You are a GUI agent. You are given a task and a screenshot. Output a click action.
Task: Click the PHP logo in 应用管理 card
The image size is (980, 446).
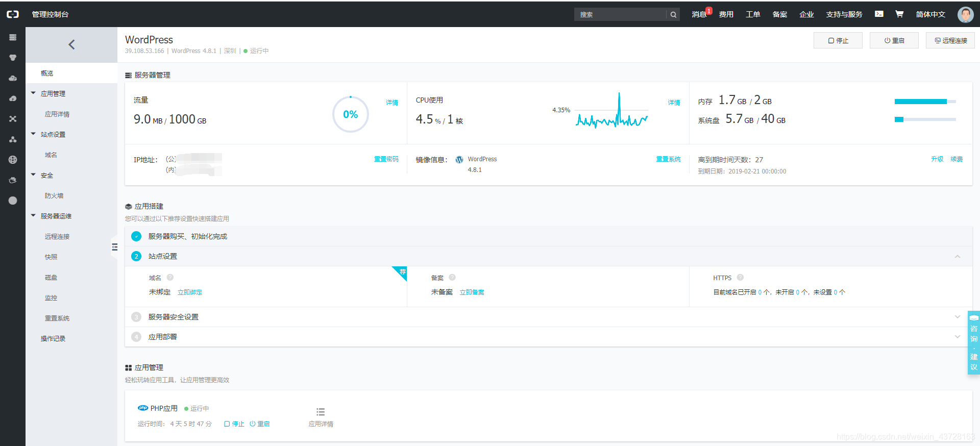pos(143,408)
